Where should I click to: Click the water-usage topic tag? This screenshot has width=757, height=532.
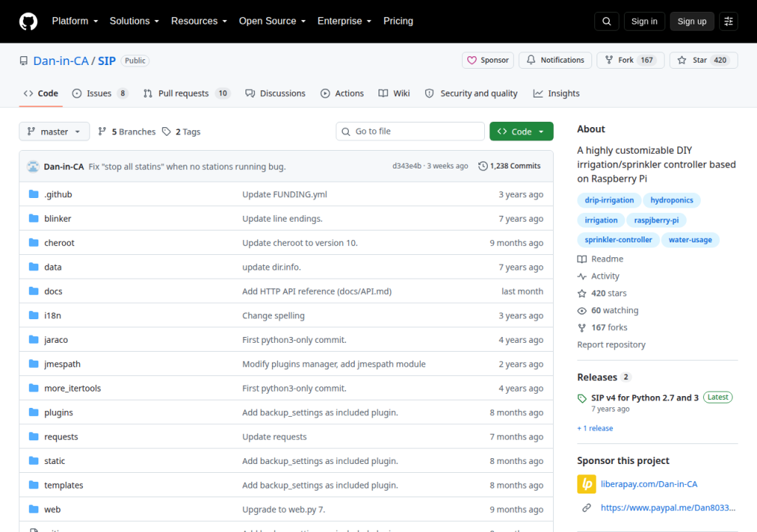[x=690, y=240]
